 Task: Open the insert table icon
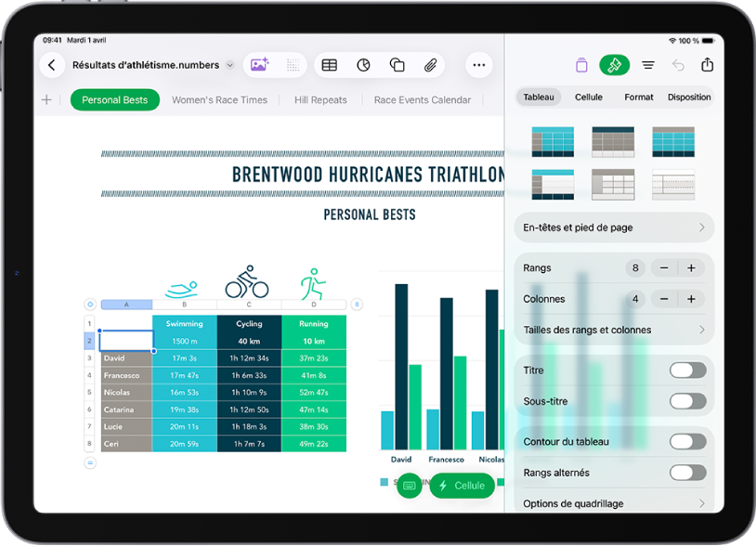(330, 65)
